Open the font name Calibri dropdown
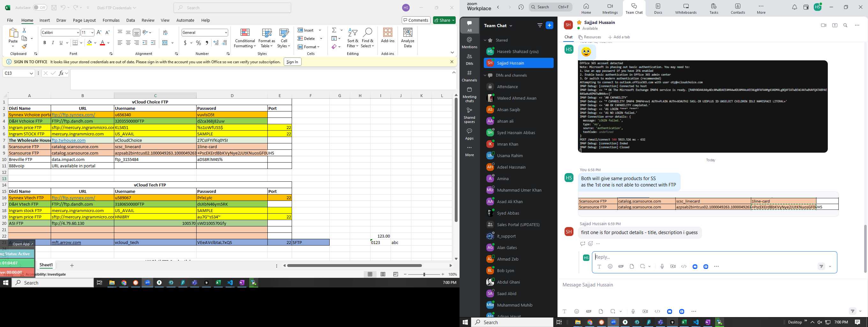This screenshot has width=868, height=327. click(78, 32)
